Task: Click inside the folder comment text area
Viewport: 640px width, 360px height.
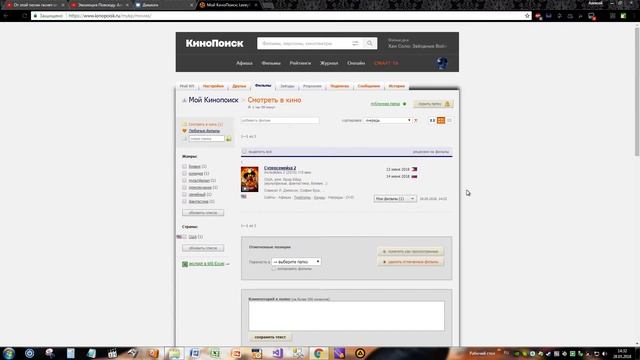Action: (346, 316)
